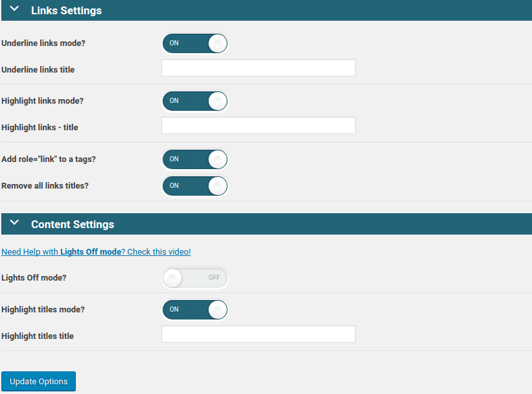Click the "Lights Off mode?" label text
The width and height of the screenshot is (532, 394).
click(34, 278)
